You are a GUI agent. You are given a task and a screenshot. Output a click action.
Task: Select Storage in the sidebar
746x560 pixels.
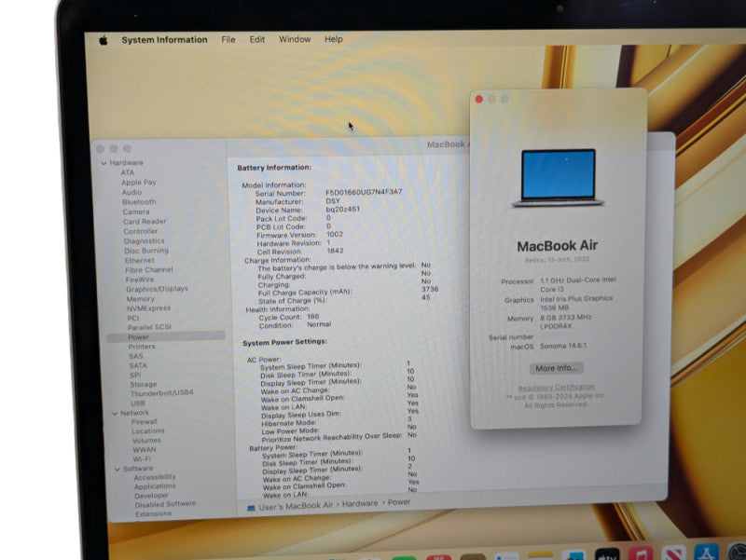(144, 384)
